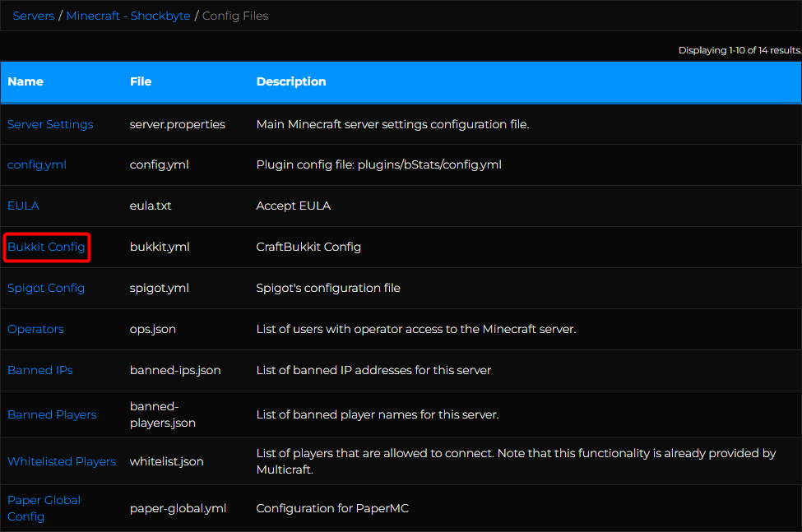This screenshot has width=802, height=532.
Task: Click the eula.txt file name
Action: 151,206
